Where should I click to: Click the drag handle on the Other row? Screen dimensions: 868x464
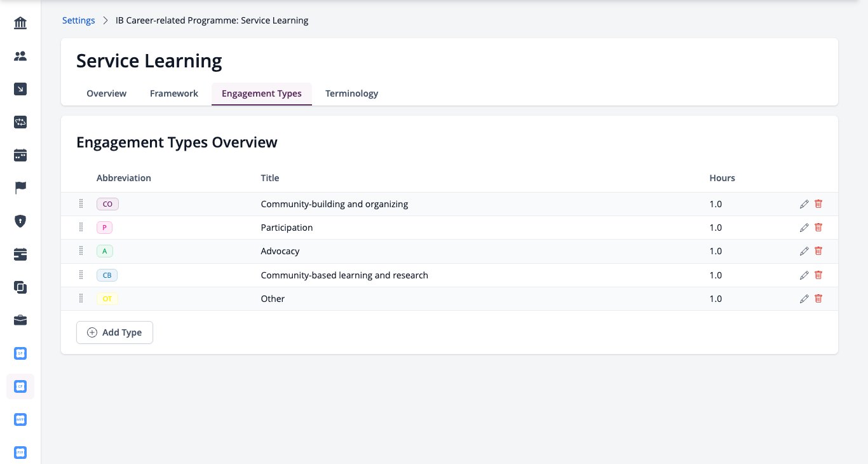pyautogui.click(x=81, y=298)
